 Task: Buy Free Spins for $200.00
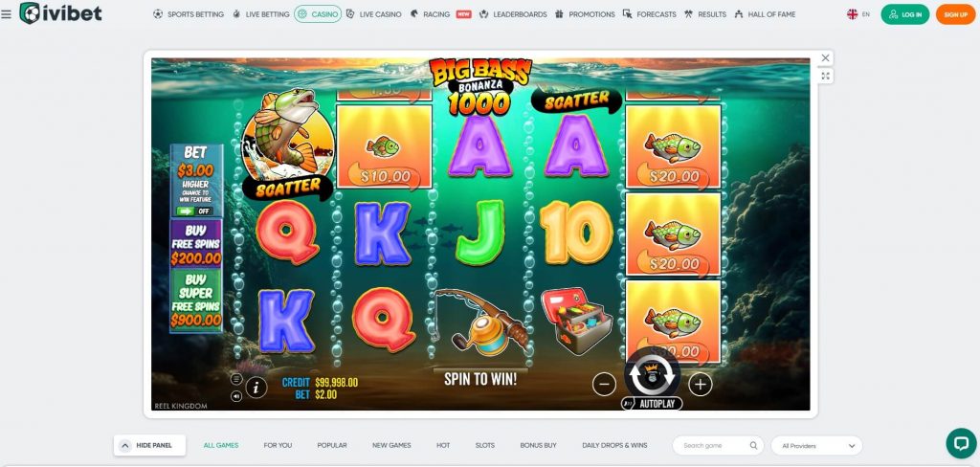point(196,243)
